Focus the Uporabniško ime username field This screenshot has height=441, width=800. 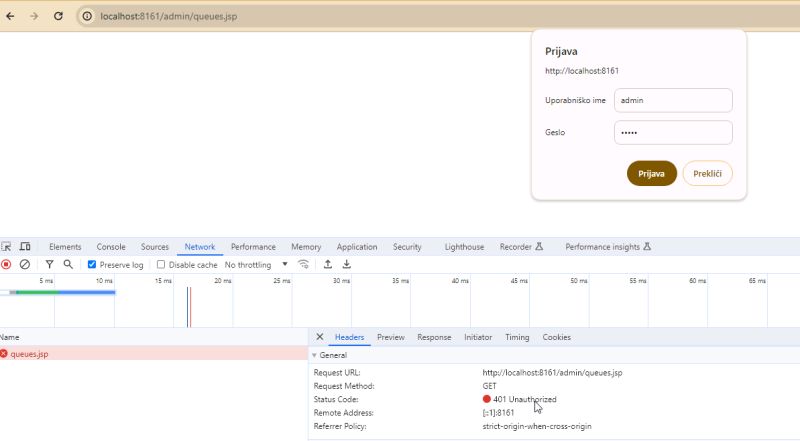tap(673, 101)
